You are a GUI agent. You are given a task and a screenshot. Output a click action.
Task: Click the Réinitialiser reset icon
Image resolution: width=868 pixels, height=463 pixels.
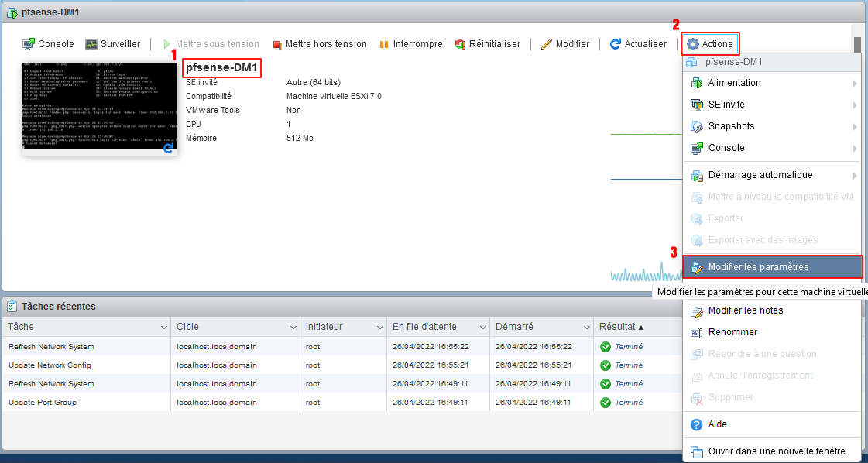click(460, 45)
